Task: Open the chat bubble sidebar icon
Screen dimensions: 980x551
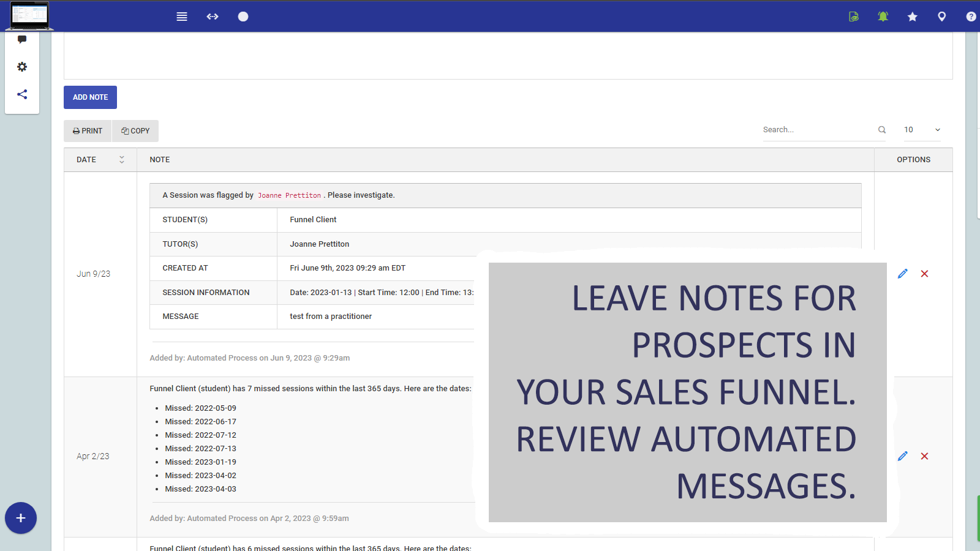Action: click(x=22, y=40)
